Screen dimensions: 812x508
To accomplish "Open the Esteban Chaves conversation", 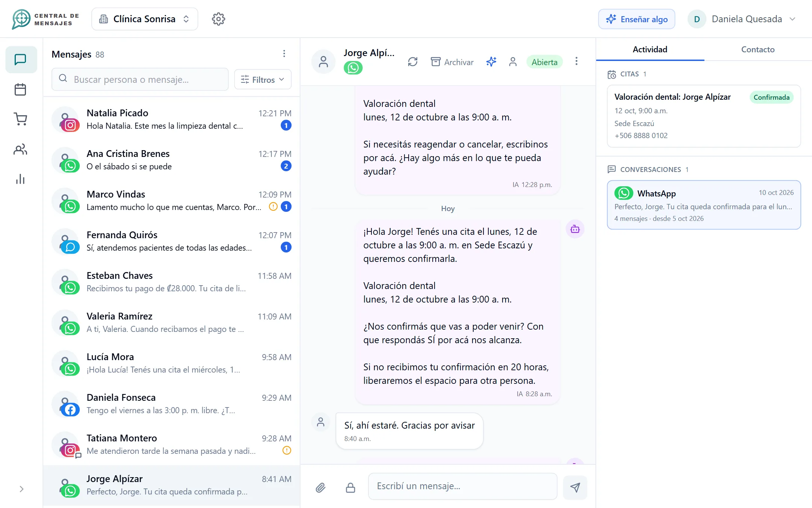I will coord(171,281).
